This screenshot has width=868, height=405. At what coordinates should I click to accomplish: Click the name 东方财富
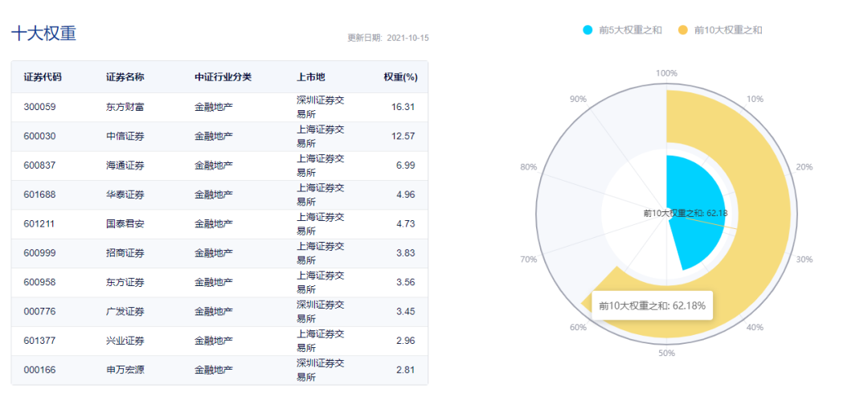[x=125, y=107]
